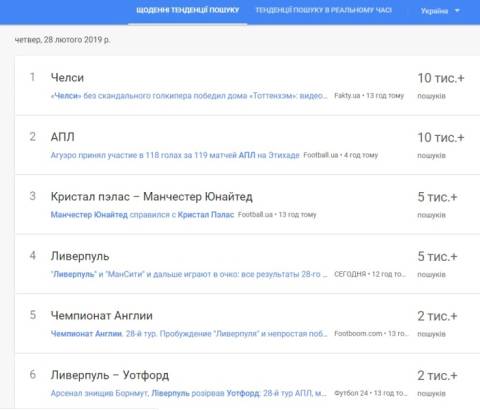
Task: Open Тенденції пошуку в реальному часі tab
Action: (x=324, y=10)
